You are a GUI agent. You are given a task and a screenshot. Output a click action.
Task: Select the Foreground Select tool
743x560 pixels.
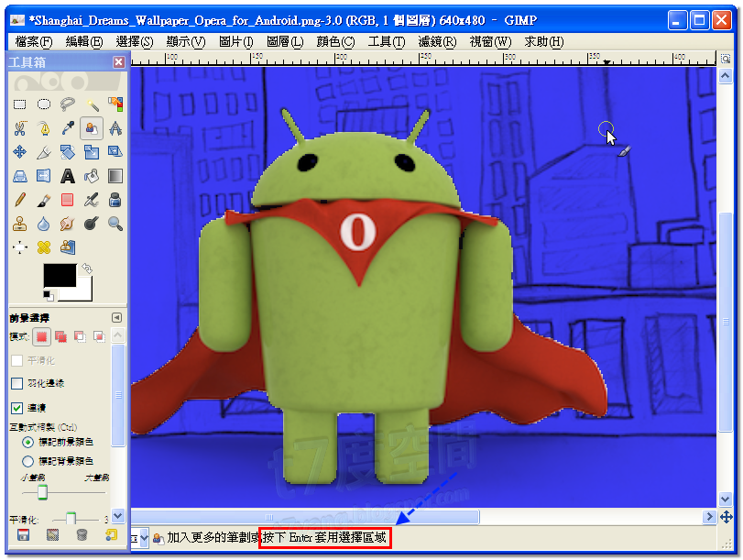92,128
